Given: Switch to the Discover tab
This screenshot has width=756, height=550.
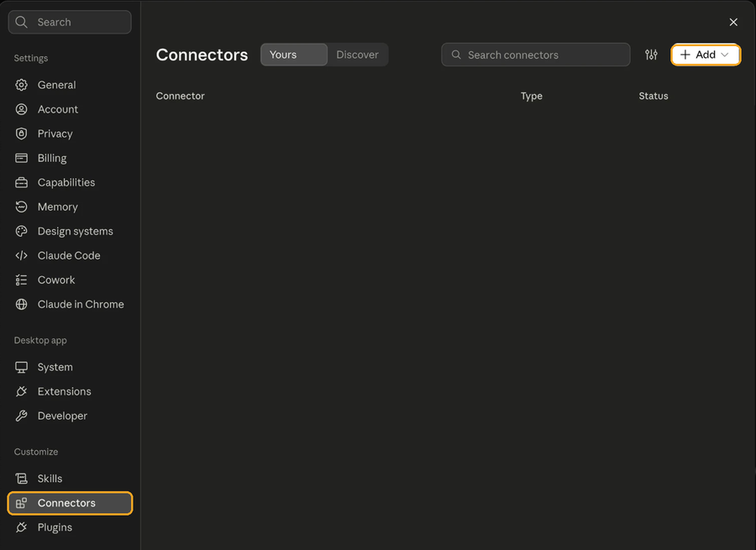Looking at the screenshot, I should click(x=357, y=55).
